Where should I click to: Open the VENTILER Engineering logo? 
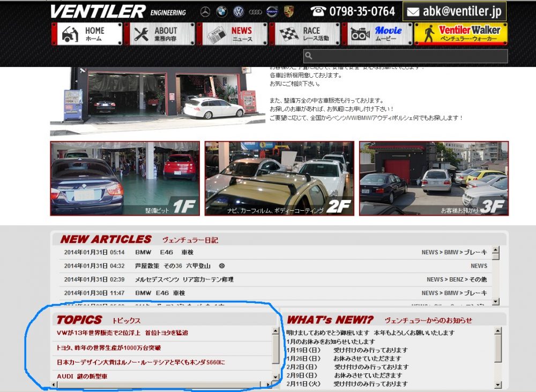[x=118, y=12]
